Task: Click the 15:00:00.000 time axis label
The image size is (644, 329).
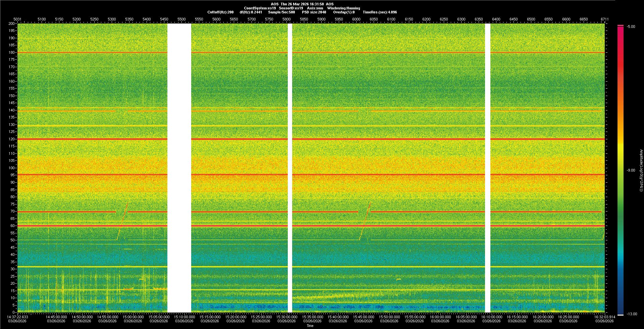Action: coord(133,317)
